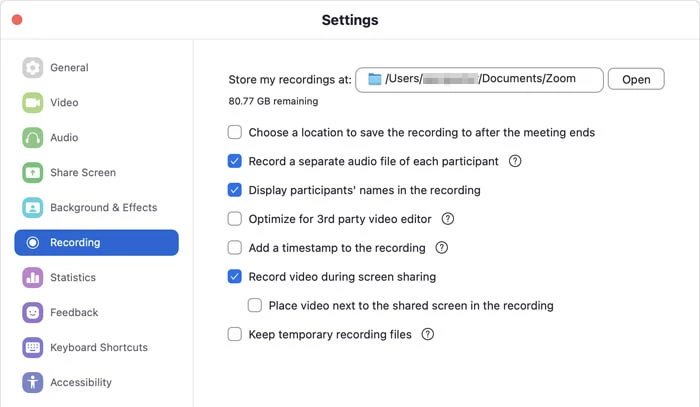Click the Video camera icon

[33, 103]
